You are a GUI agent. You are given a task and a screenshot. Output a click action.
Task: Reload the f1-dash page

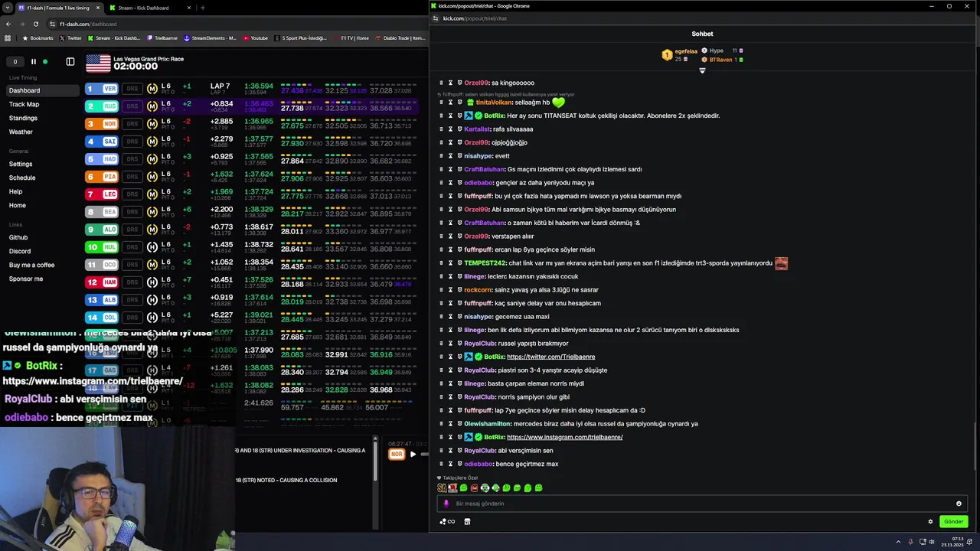(x=36, y=24)
